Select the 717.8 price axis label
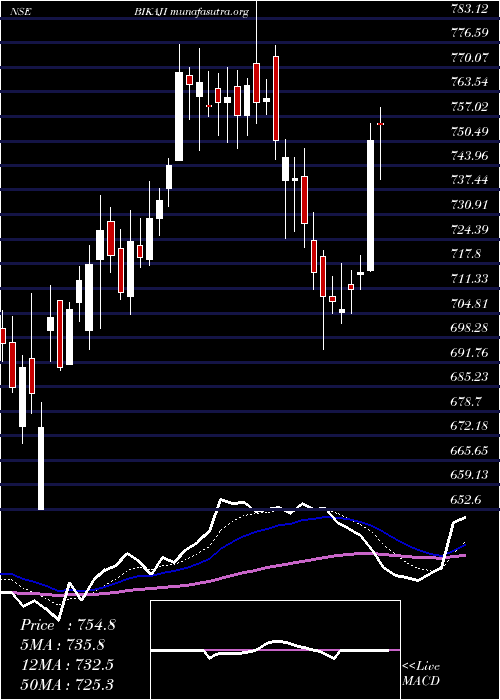Viewport: 500px width, 700px height. pyautogui.click(x=466, y=254)
